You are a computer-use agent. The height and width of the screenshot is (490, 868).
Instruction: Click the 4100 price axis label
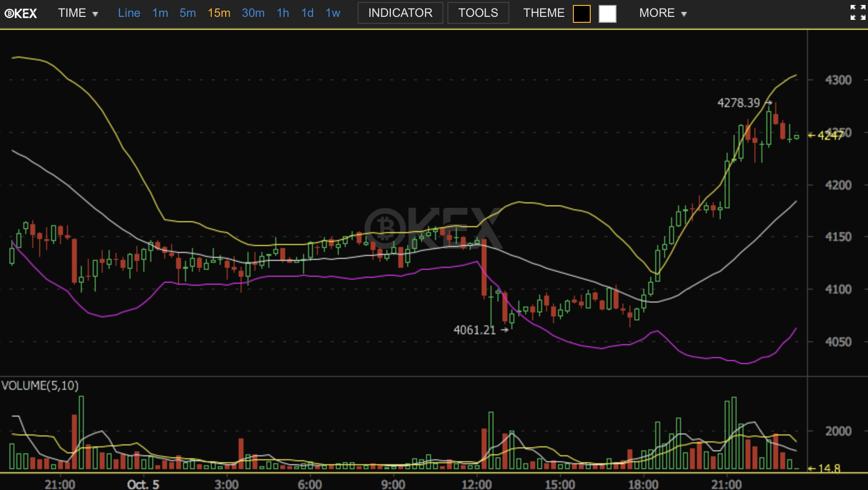coord(838,290)
